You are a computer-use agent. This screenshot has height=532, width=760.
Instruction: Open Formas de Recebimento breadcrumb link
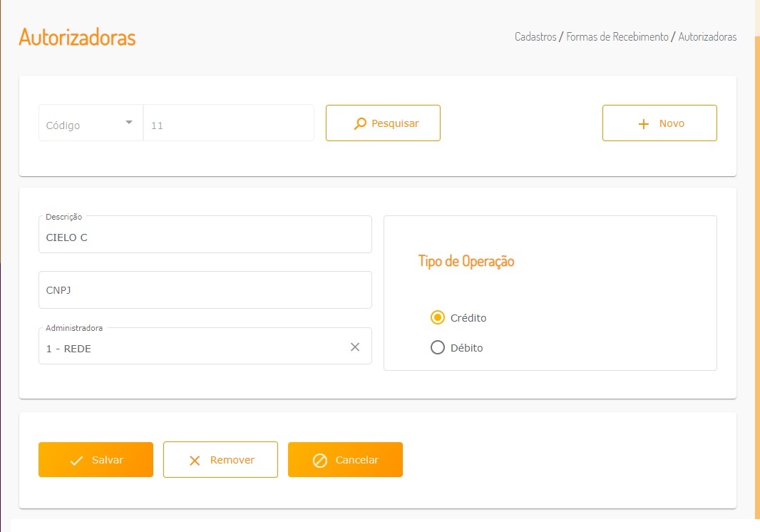coord(617,36)
